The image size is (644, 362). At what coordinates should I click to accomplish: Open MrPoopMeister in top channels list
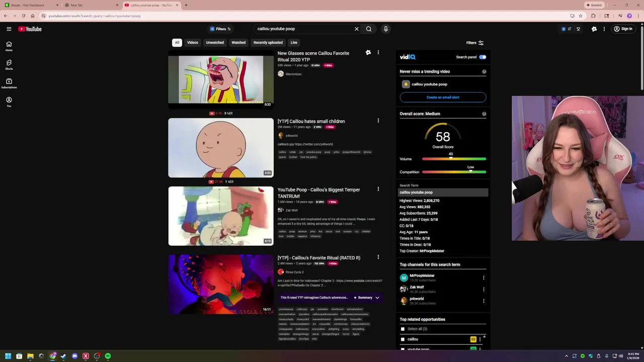pos(422,276)
